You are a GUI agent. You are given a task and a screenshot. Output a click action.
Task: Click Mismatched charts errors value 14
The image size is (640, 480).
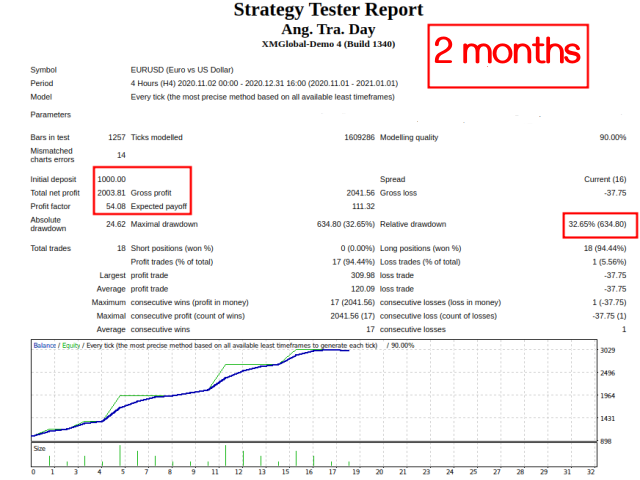121,155
